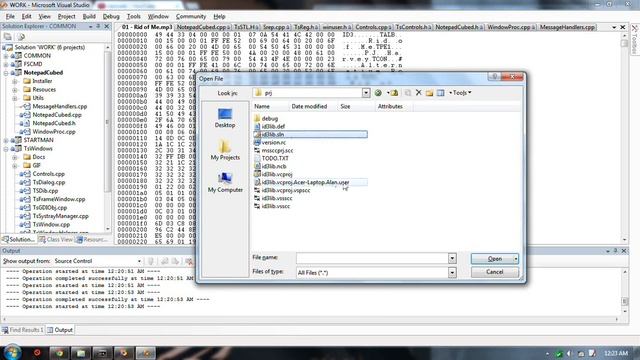The height and width of the screenshot is (360, 640).
Task: Open the editor tab list dropdown arrow
Action: coord(614,27)
